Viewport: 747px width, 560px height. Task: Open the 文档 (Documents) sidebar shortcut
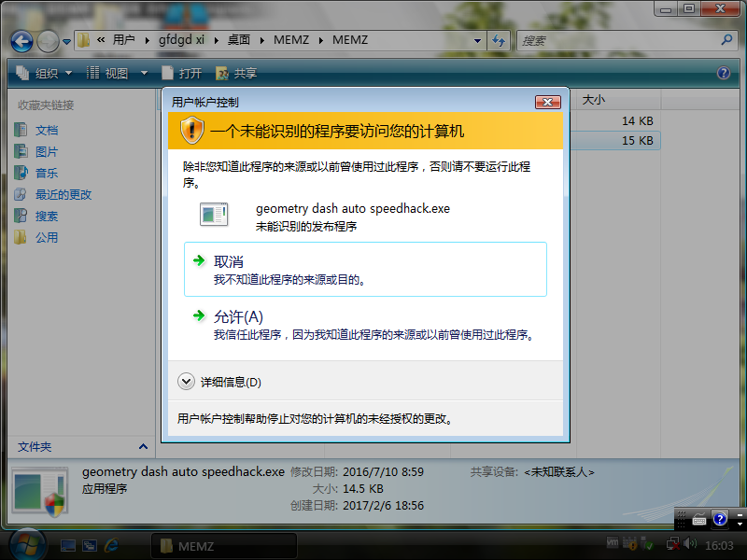pyautogui.click(x=47, y=132)
